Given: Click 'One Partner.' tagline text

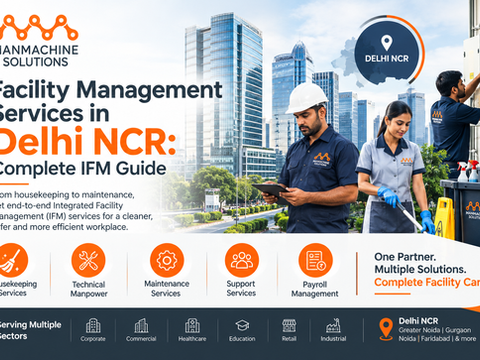Looking at the screenshot, I should pos(405,257).
